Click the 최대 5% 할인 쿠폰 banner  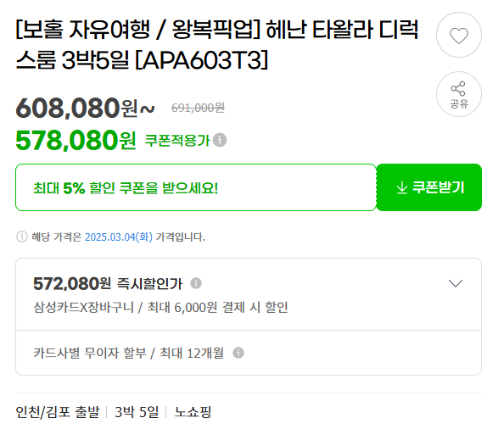pyautogui.click(x=196, y=187)
